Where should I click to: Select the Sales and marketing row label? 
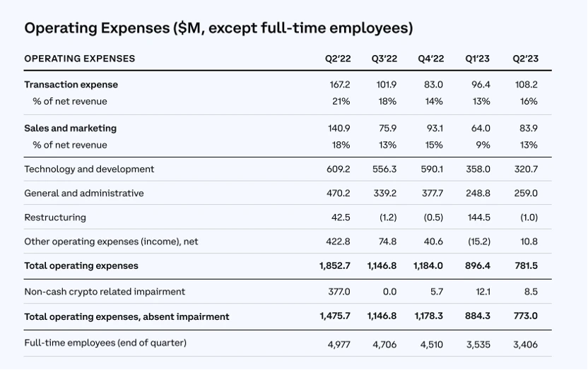[x=70, y=129]
